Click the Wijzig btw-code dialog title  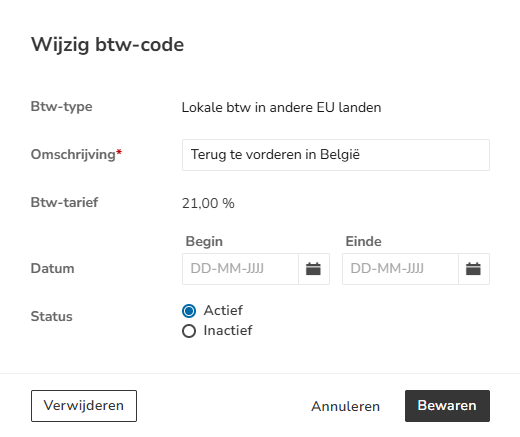(107, 45)
